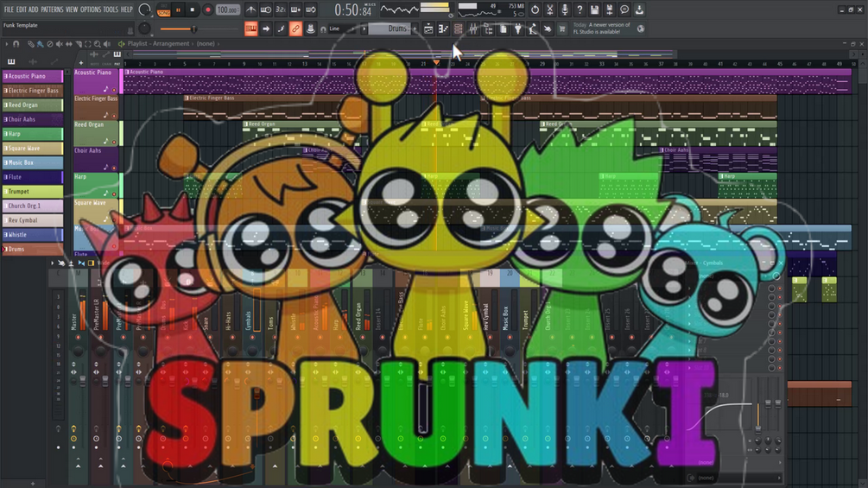Pause playback with the pause button
868x488 pixels.
coord(178,10)
